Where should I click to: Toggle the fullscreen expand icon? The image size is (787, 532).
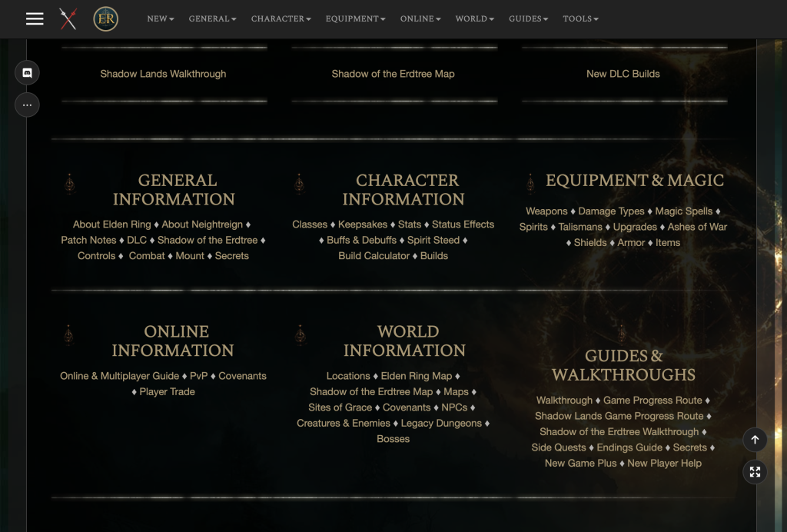point(755,471)
